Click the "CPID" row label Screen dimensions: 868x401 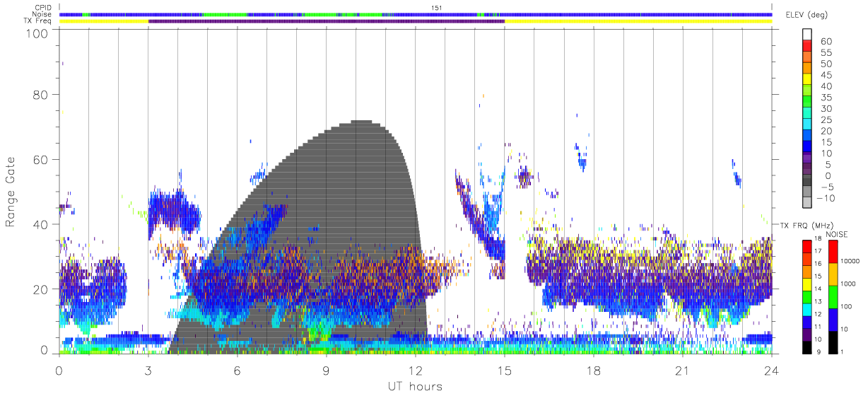[43, 8]
